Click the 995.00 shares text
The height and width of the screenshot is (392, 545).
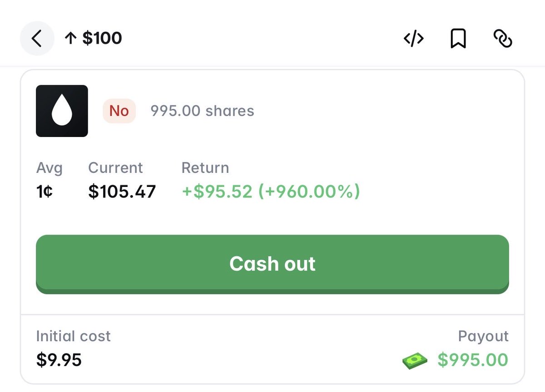click(x=202, y=111)
